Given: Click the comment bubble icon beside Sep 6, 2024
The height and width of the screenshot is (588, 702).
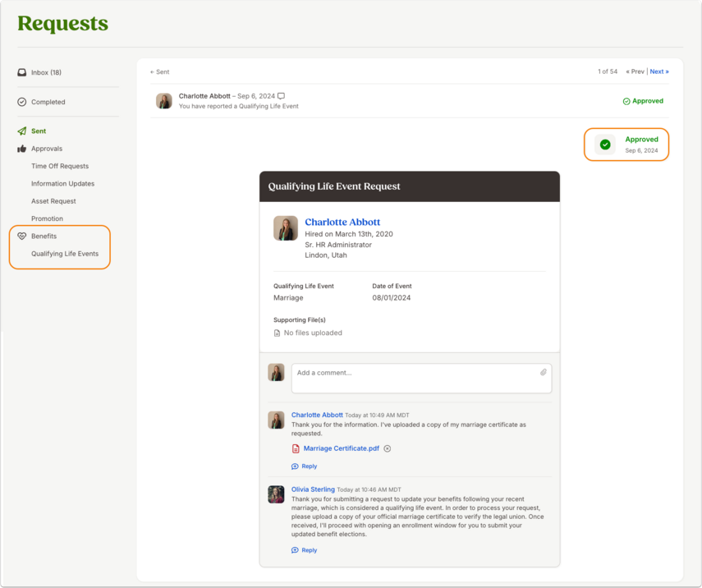Looking at the screenshot, I should [x=281, y=96].
